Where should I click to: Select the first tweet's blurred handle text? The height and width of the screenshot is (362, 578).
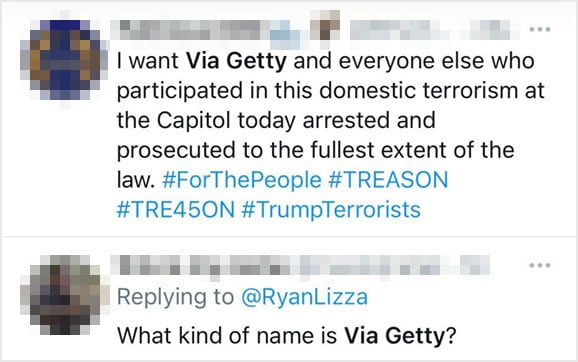click(x=400, y=29)
